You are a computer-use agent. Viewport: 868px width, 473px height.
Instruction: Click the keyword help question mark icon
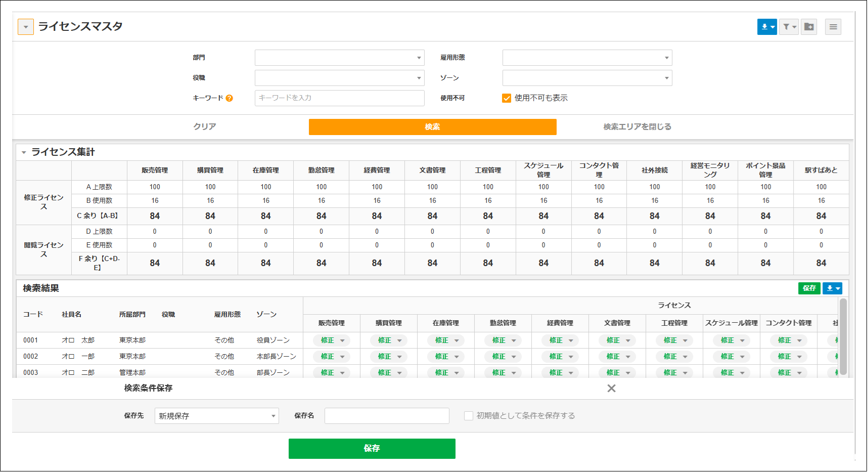pyautogui.click(x=229, y=98)
